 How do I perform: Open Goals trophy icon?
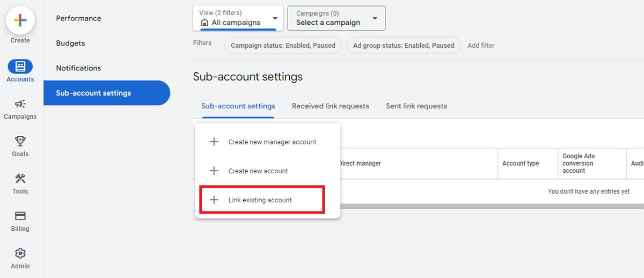(x=20, y=141)
